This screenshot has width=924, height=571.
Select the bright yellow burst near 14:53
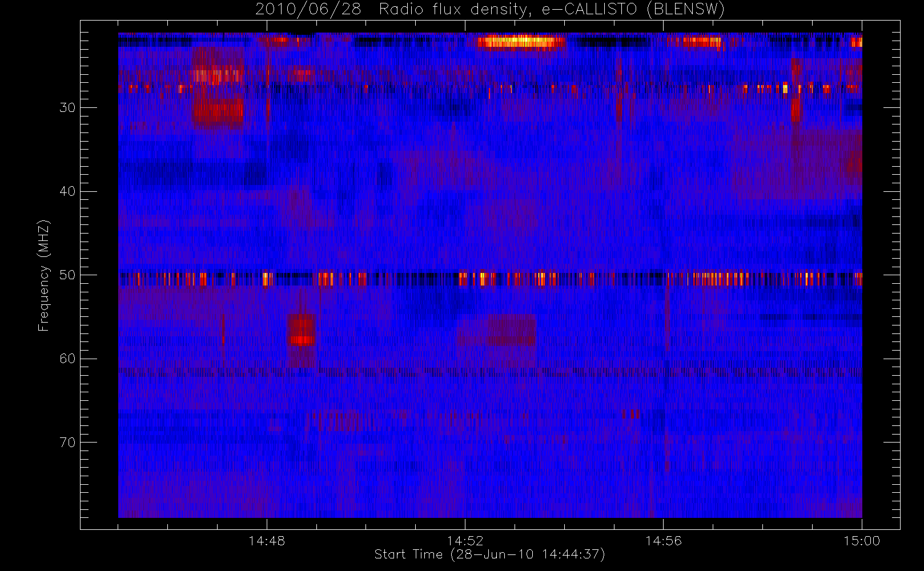coord(521,42)
